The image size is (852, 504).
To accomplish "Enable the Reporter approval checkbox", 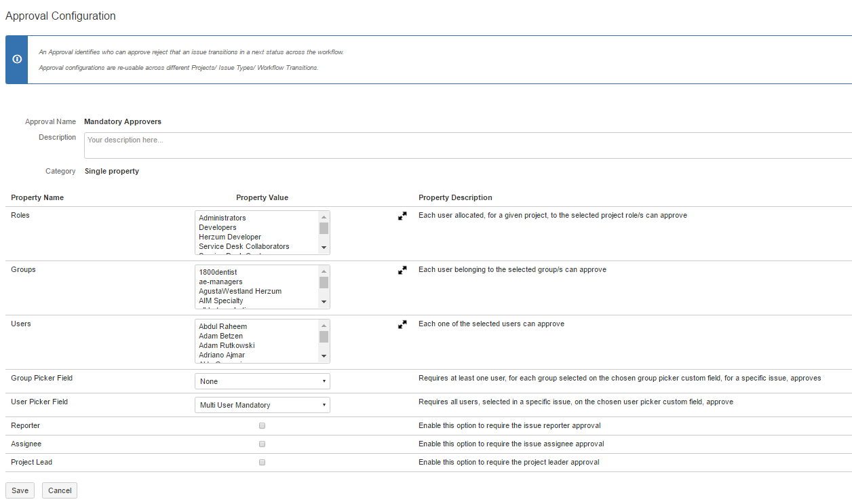I will (x=262, y=426).
